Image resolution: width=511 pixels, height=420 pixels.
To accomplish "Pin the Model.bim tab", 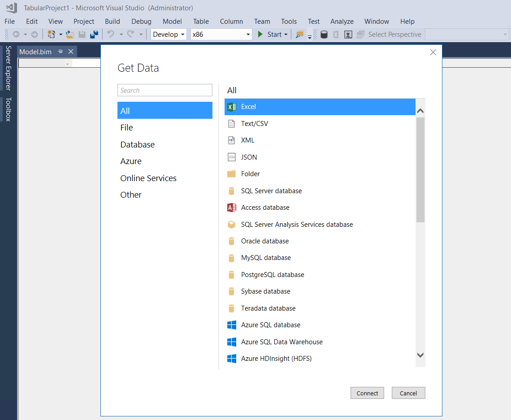I will pos(61,52).
